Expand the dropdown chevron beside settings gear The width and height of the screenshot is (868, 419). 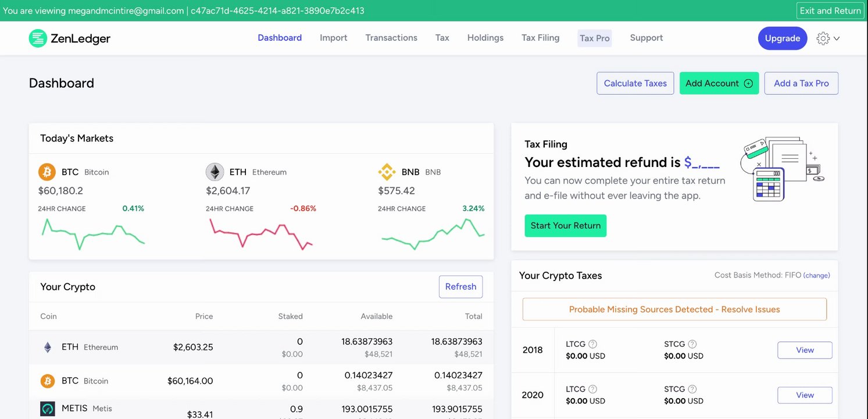[x=837, y=38]
